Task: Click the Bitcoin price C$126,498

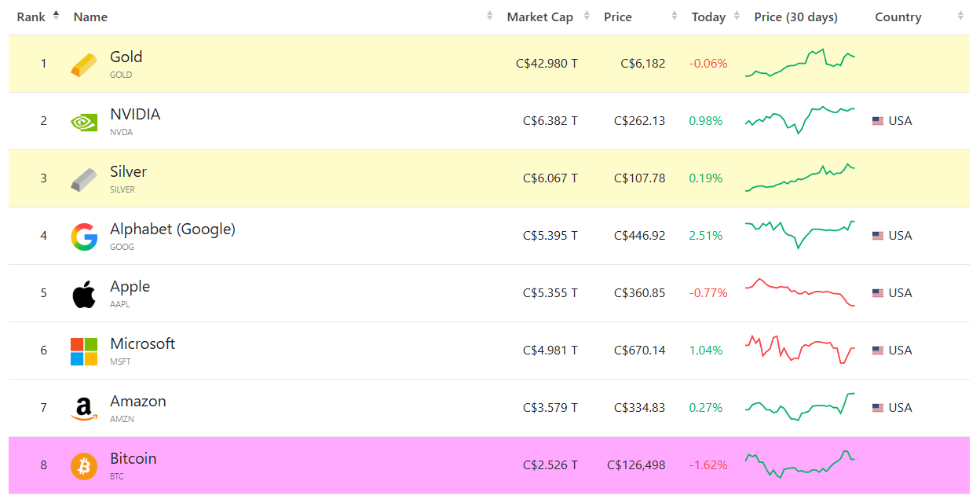Action: (636, 465)
